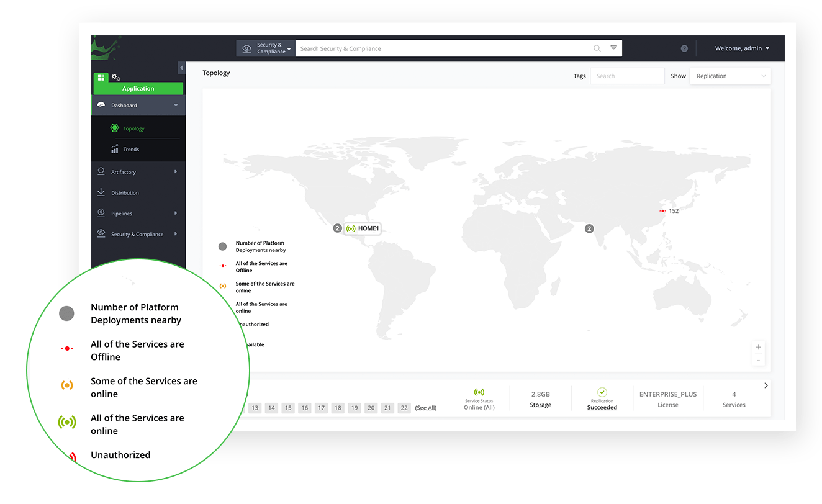The width and height of the screenshot is (822, 504).
Task: Select Trends in the sidebar
Action: pyautogui.click(x=131, y=149)
